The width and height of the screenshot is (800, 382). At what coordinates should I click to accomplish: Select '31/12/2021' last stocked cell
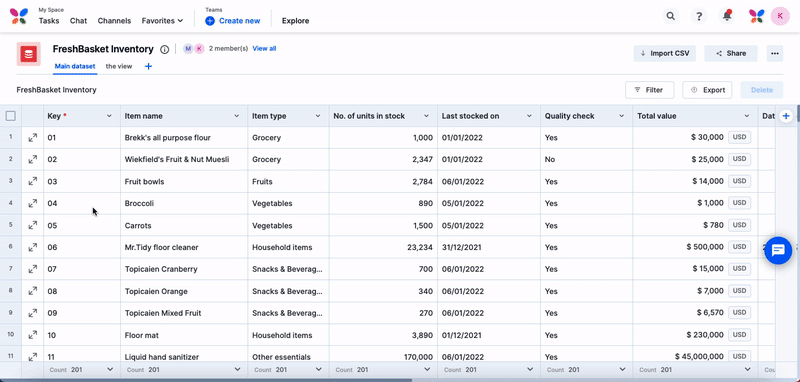[x=489, y=247]
